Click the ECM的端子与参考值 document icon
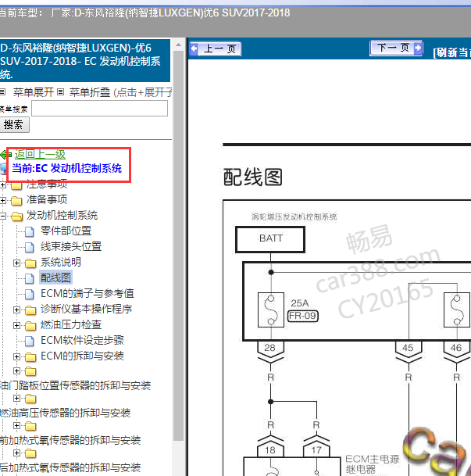The height and width of the screenshot is (476, 471). [30, 294]
